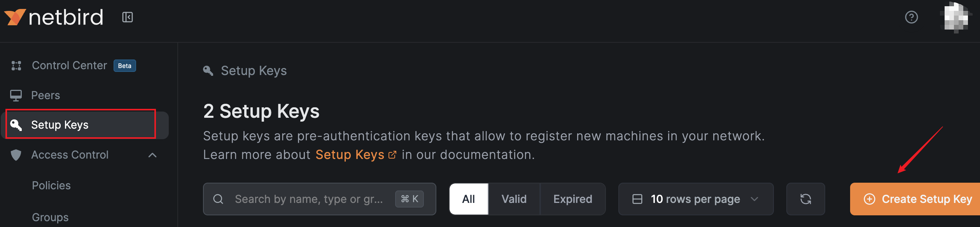
Task: Click the Control Center grid icon
Action: coord(16,66)
